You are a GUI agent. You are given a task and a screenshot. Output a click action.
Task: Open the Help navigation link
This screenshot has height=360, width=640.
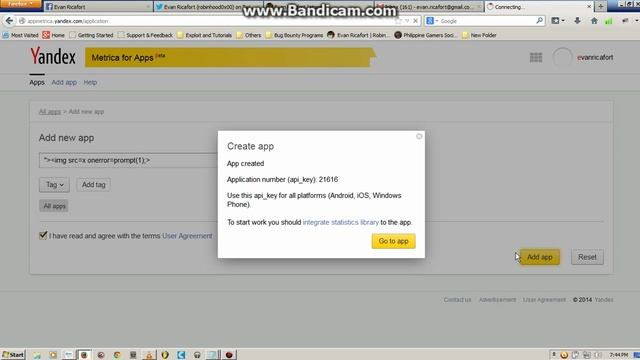pos(90,82)
